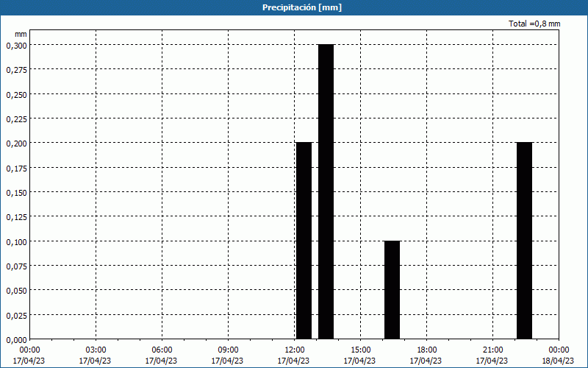Screen dimensions: 588x368
Task: Click the 0,100 y-axis value
Action: (x=16, y=242)
